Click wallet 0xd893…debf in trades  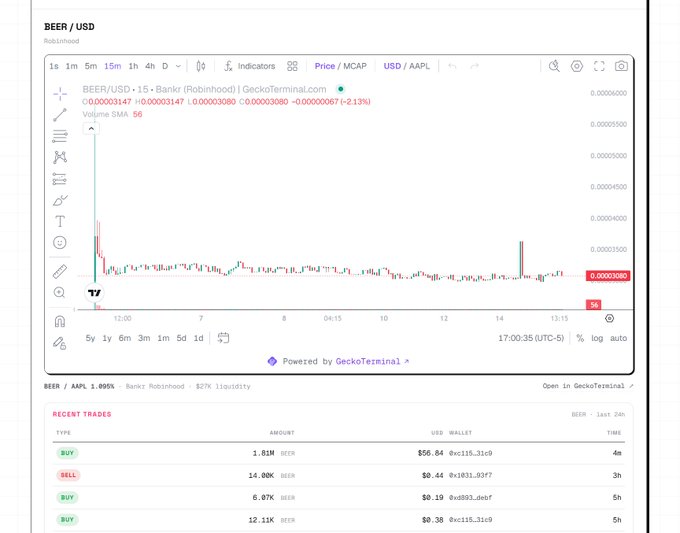click(471, 497)
